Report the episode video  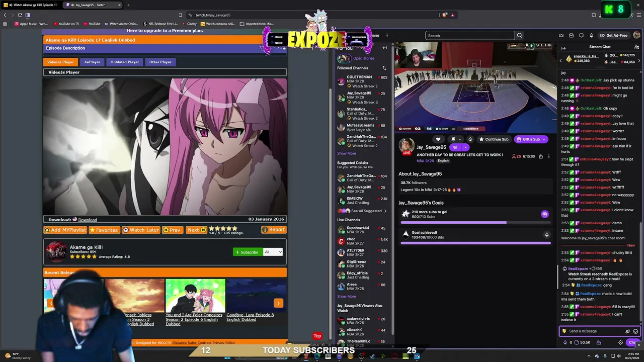pyautogui.click(x=274, y=230)
